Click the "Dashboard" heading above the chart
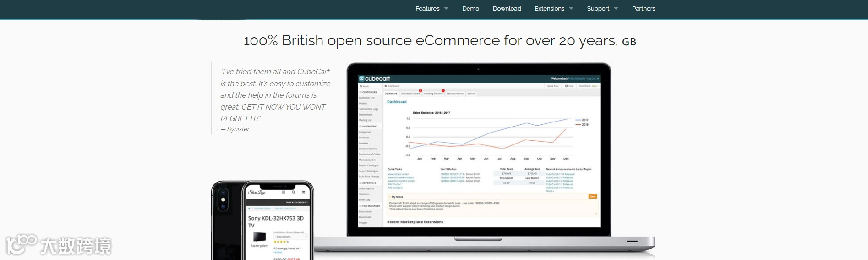 397,102
